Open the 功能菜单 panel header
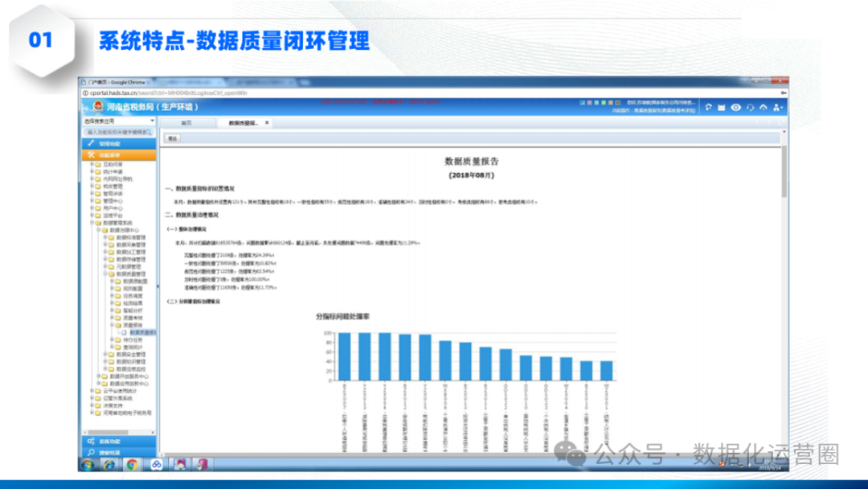 pyautogui.click(x=119, y=155)
